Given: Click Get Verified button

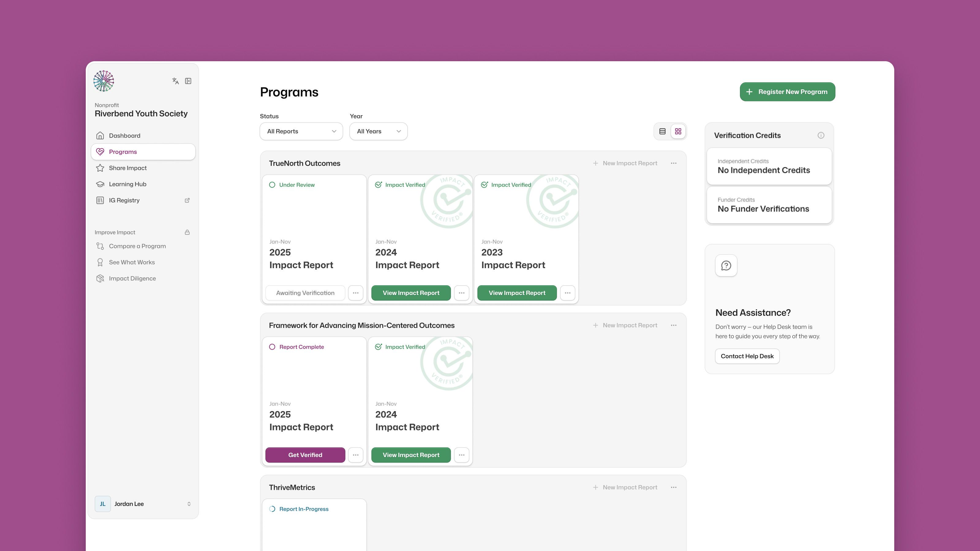Looking at the screenshot, I should coord(305,455).
